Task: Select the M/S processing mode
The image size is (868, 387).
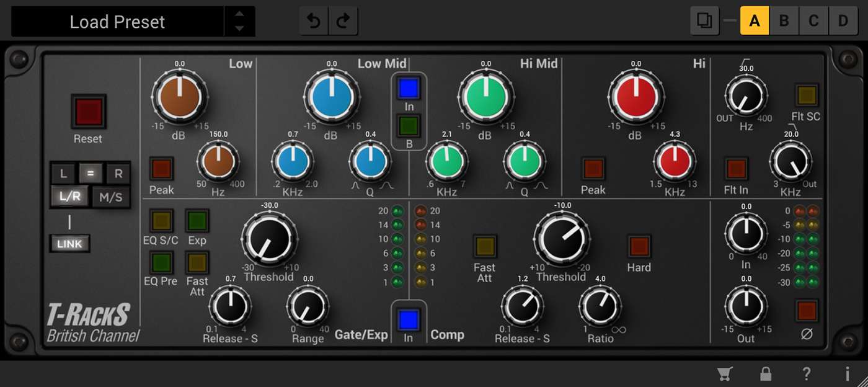Action: (111, 198)
